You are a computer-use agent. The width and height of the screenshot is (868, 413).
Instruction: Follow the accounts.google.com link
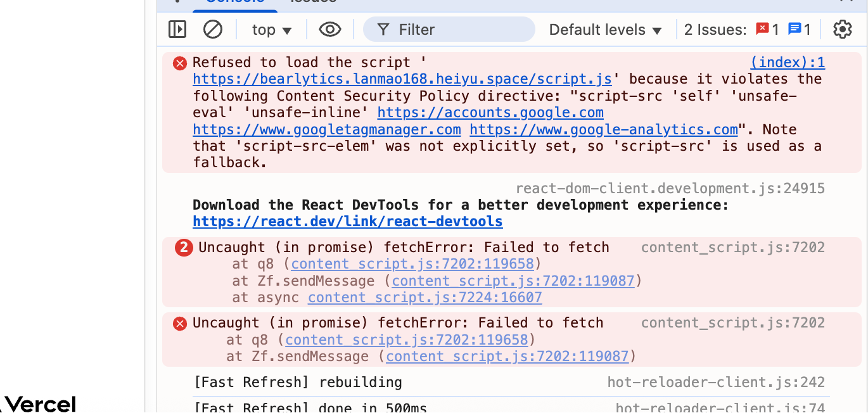coord(490,113)
